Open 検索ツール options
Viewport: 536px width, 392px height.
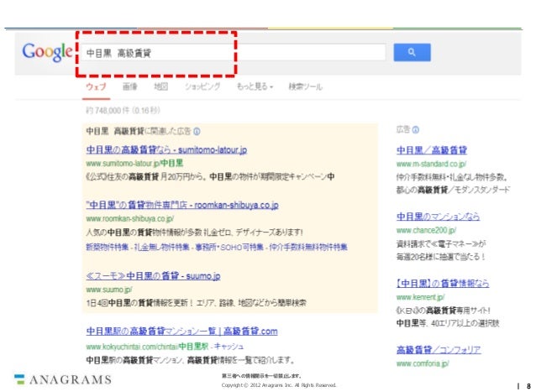point(305,86)
